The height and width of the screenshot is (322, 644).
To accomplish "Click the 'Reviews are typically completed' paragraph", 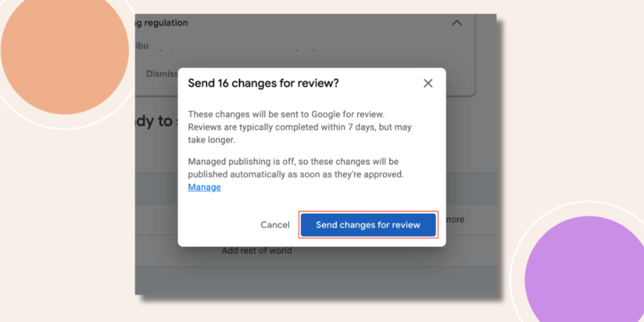I will [300, 127].
